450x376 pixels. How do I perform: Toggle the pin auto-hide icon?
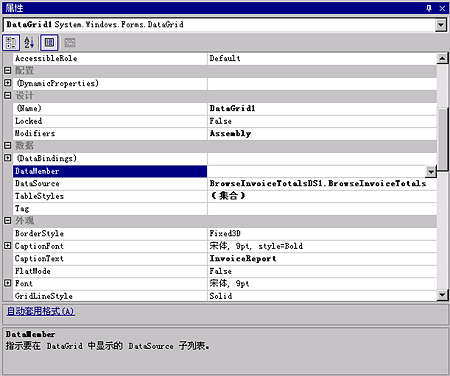(429, 8)
